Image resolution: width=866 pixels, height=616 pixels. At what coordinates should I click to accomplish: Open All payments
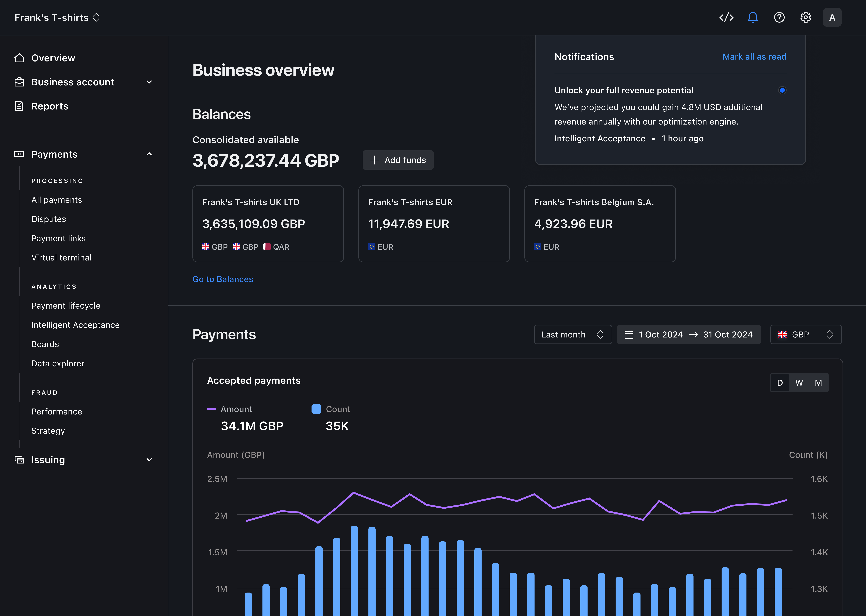[x=57, y=200]
